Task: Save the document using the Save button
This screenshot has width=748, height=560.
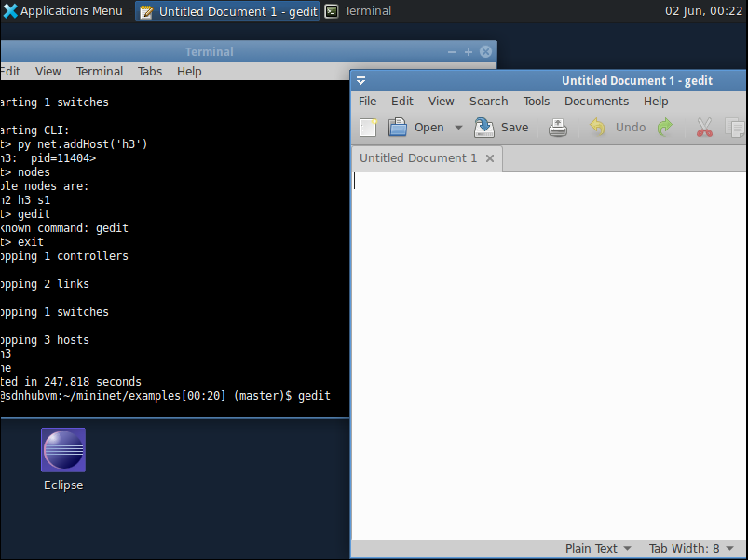Action: 501,128
